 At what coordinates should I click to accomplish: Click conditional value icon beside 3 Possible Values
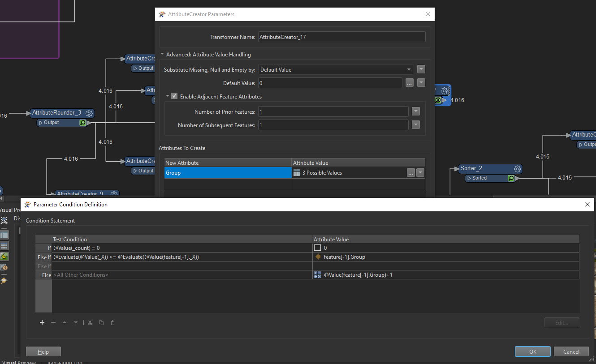coord(297,173)
